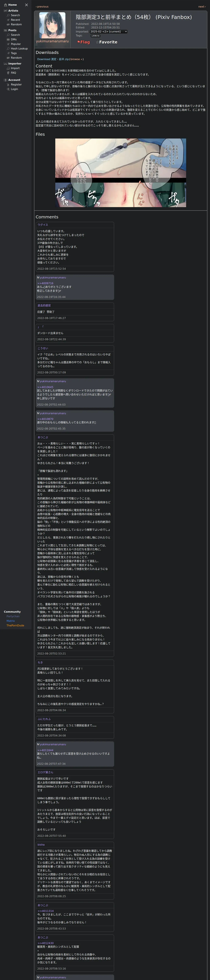
Task: Open artist Search icon under Artists
Action: click(8, 15)
